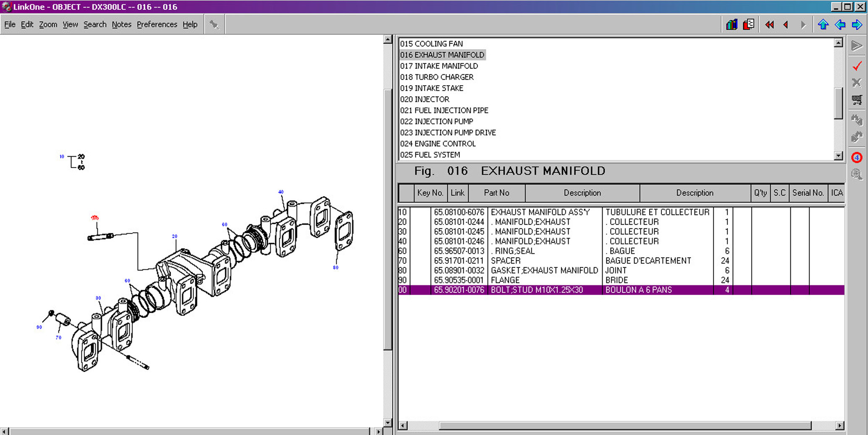Click the Q'ty column header
The width and height of the screenshot is (868, 435).
click(x=760, y=193)
